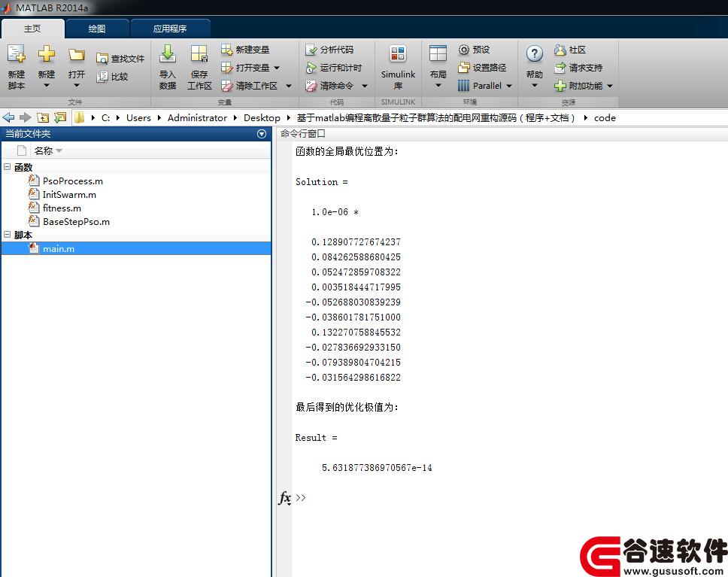This screenshot has height=577, width=728.
Task: Expand Clear Workspace (清除工作区) dropdown arrow
Action: (x=288, y=86)
